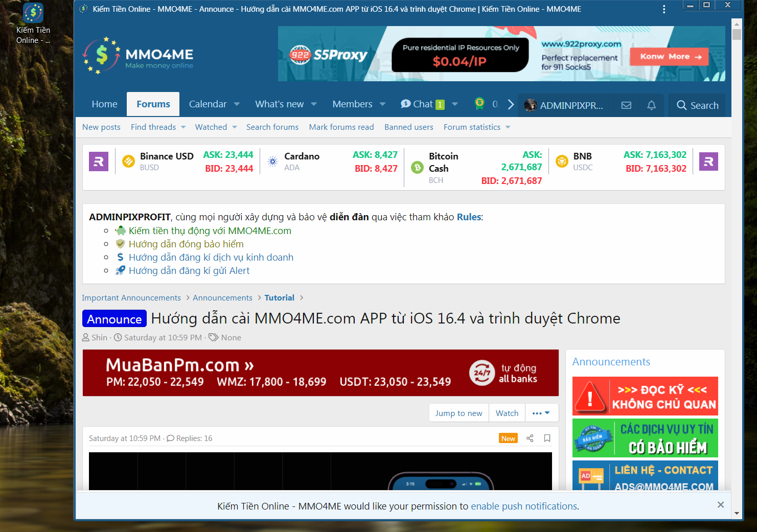Screen dimensions: 757x532
Task: Expand the What's new menu arrow
Action: point(314,104)
